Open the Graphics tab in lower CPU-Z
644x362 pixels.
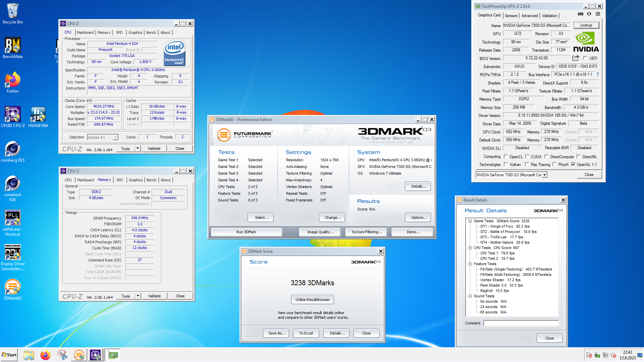136,180
